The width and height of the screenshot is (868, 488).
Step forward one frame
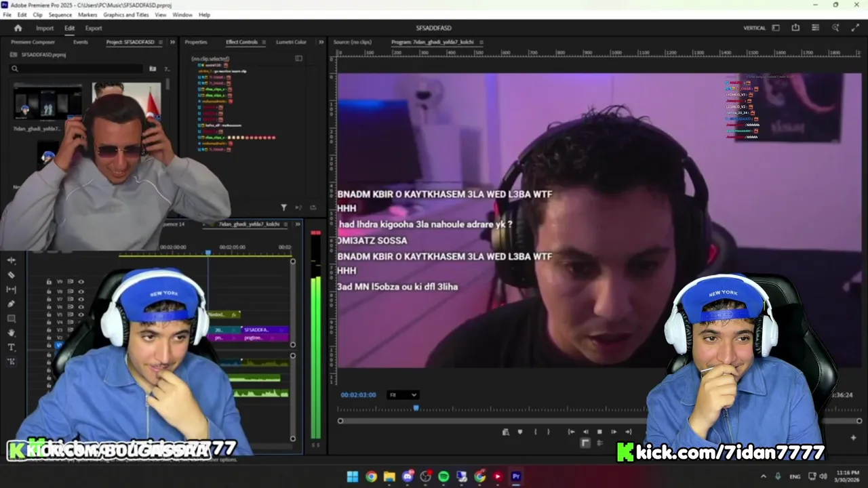pos(614,432)
